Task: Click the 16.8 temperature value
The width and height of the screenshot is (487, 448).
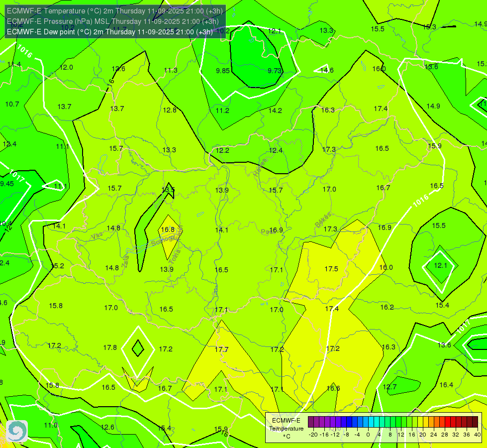Action: tap(168, 229)
